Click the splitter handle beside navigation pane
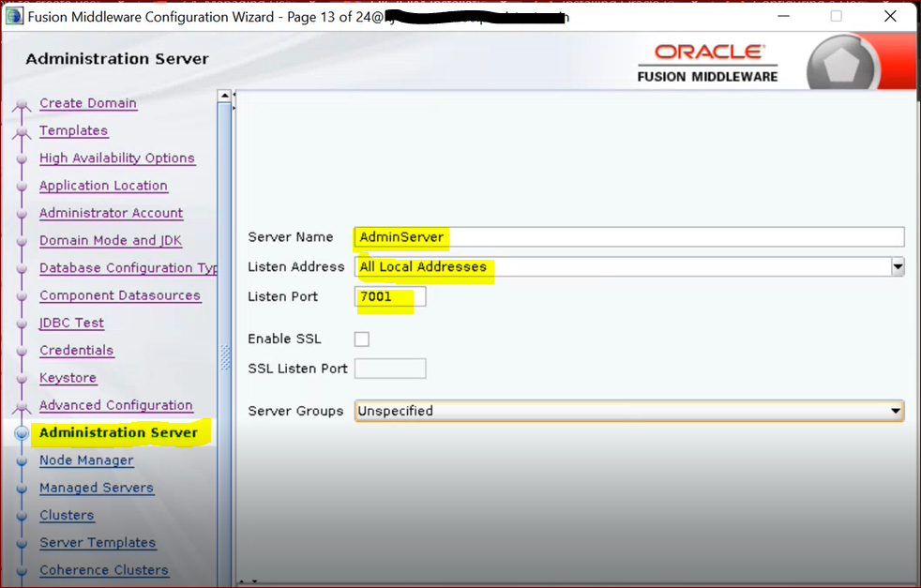Screen dimensions: 921x588 (234, 101)
